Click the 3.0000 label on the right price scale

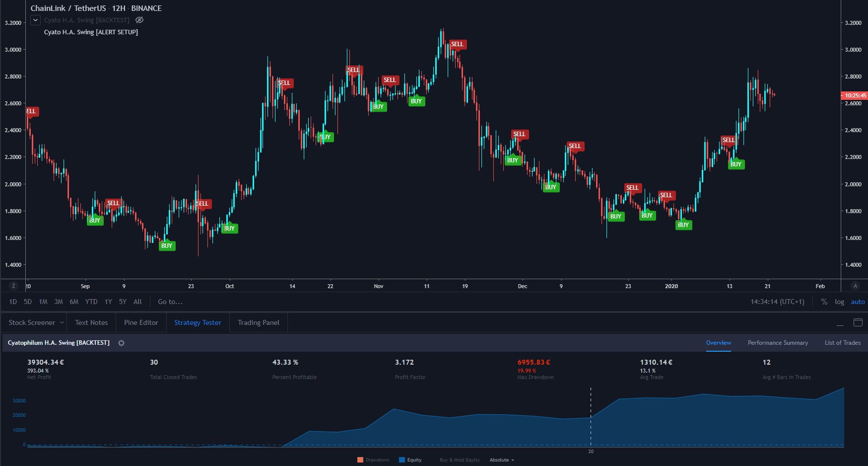853,50
